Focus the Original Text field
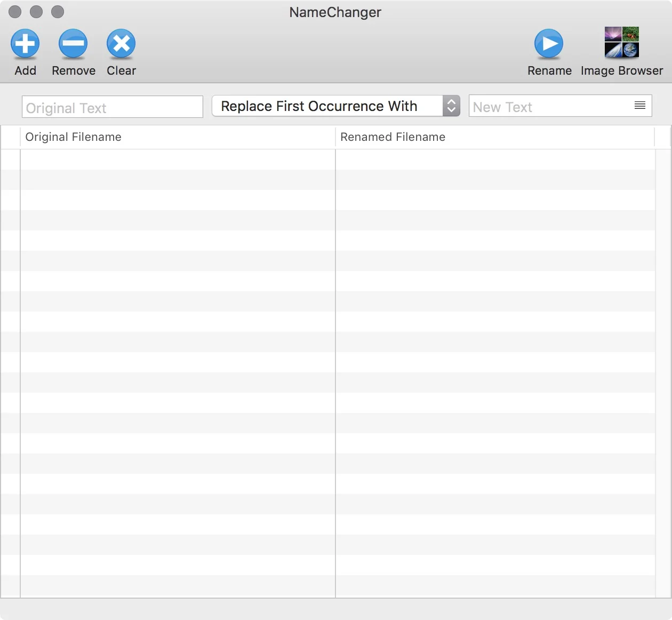Image resolution: width=672 pixels, height=620 pixels. click(x=113, y=107)
